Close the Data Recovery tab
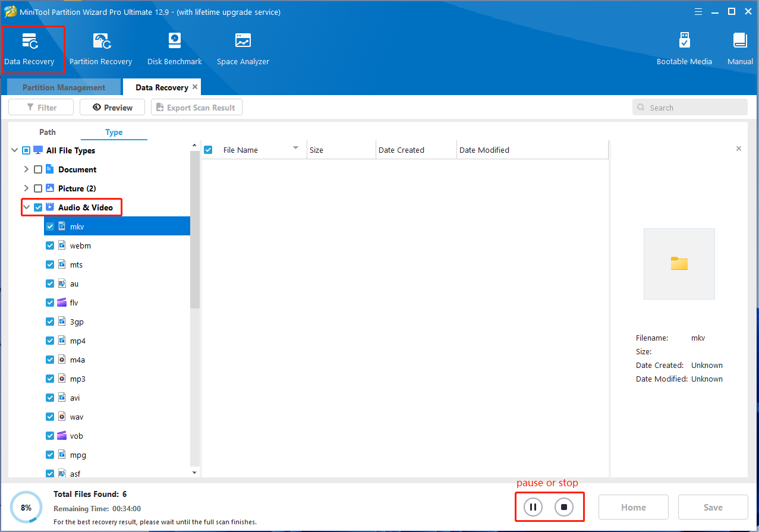Viewport: 759px width, 532px height. coord(195,87)
